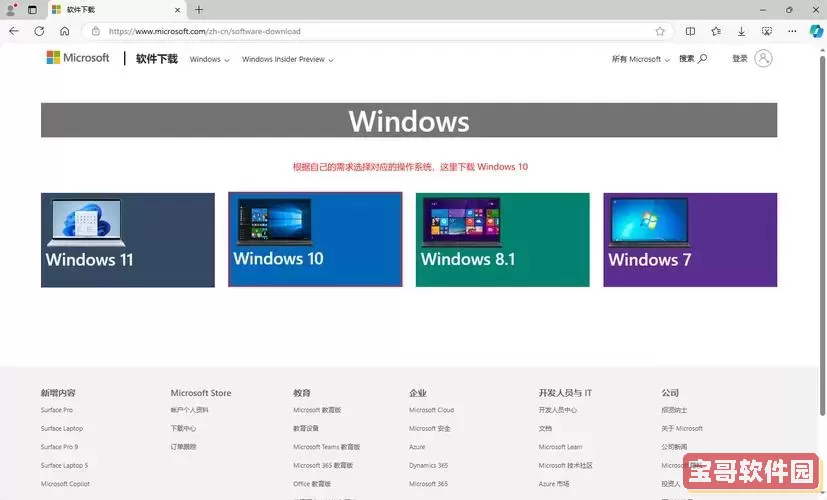The image size is (827, 500).
Task: Open the 订单跟踪 footer link
Action: (x=183, y=447)
